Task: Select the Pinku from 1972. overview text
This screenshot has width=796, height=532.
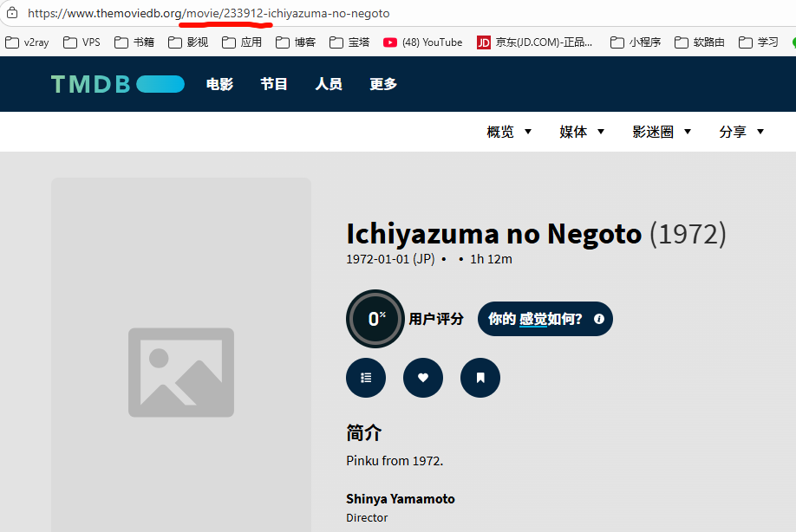Action: point(395,461)
